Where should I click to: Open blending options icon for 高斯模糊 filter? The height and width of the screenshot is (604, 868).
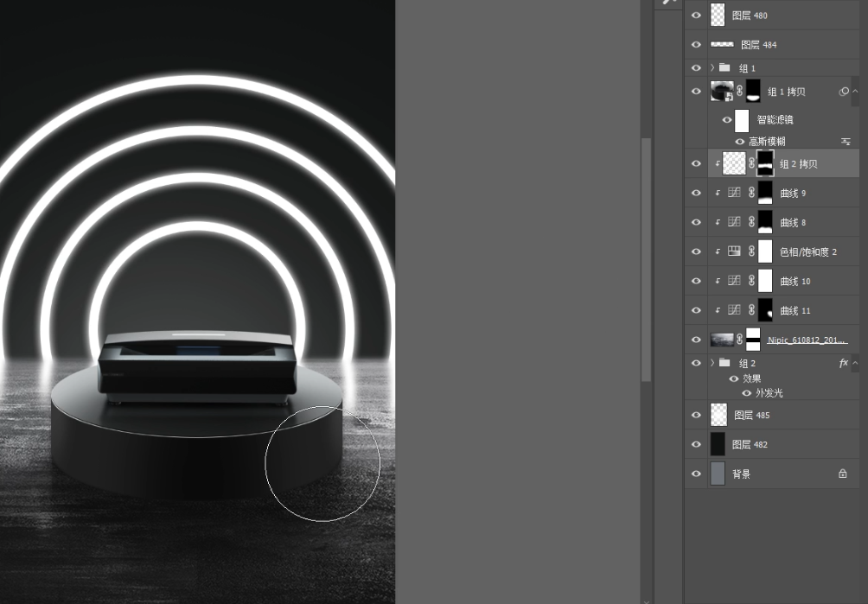(846, 141)
